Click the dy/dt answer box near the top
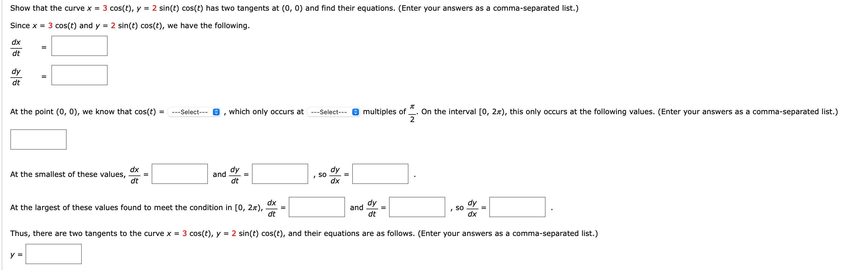 [79, 75]
